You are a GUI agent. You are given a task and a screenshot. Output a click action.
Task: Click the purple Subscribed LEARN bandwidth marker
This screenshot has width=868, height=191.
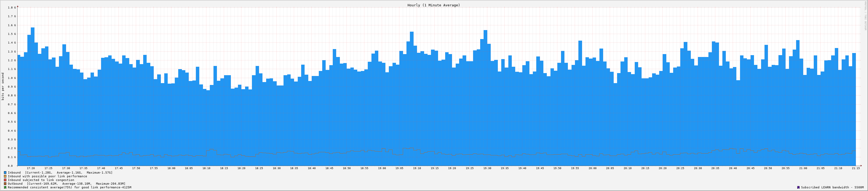[x=798, y=187]
